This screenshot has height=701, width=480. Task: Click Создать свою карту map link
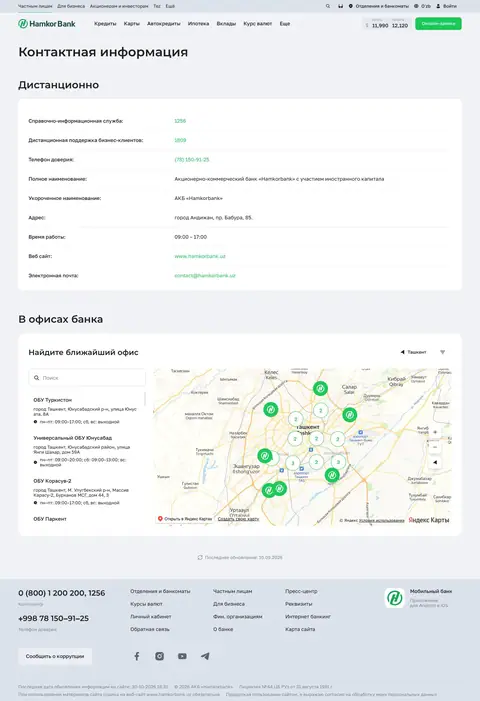pyautogui.click(x=238, y=519)
